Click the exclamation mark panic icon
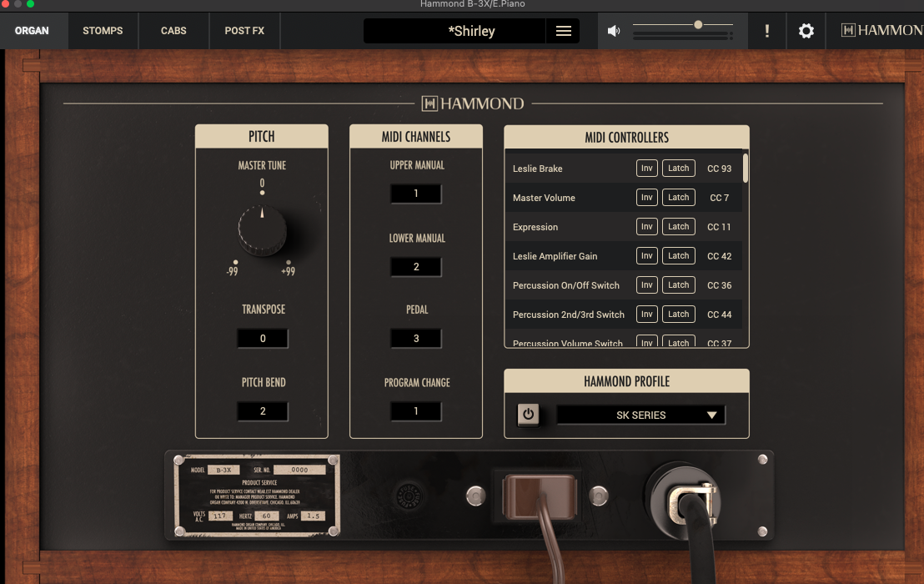Screen dimensions: 924x584 click(767, 31)
